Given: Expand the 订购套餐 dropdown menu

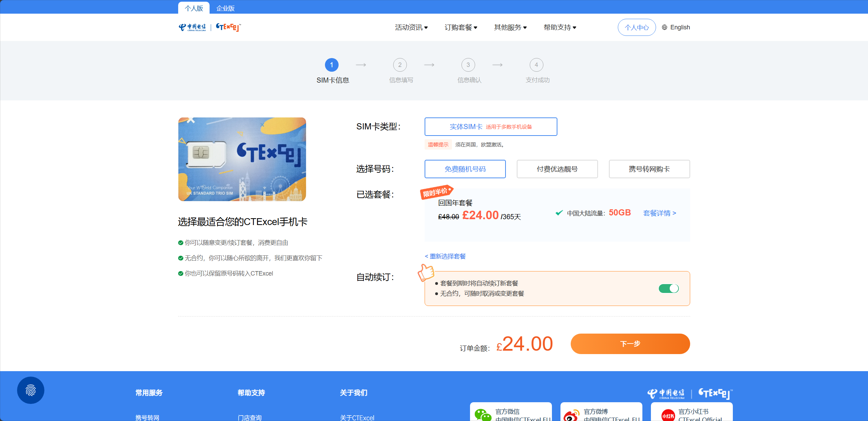Looking at the screenshot, I should point(461,27).
